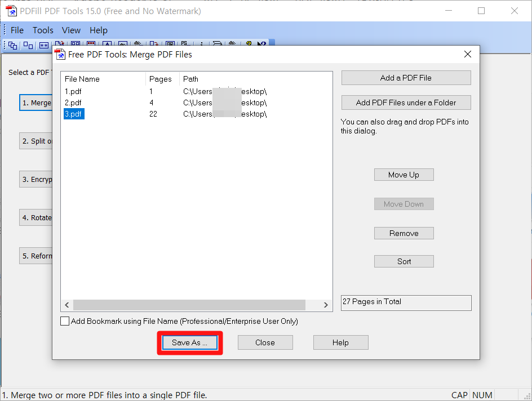This screenshot has height=401, width=532.
Task: Click the PS to PDF toolbar icon
Action: tap(184, 43)
